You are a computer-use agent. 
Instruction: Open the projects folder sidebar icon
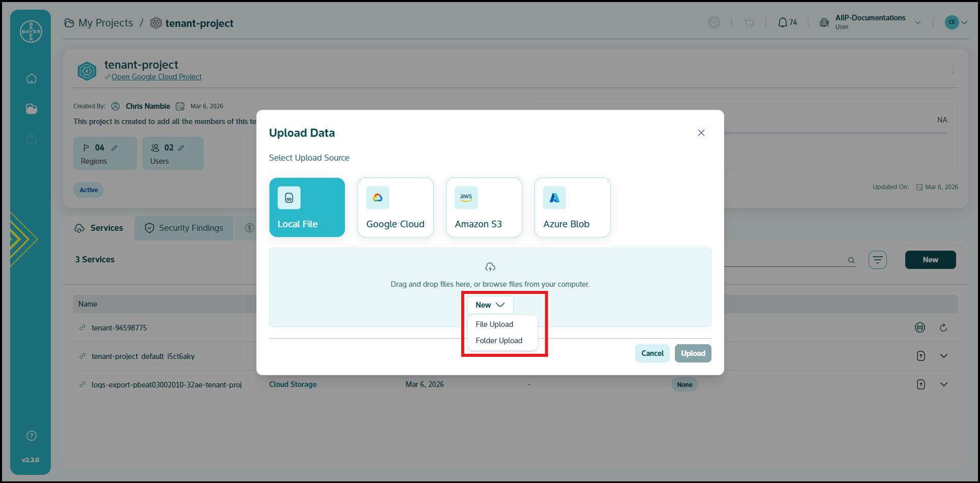[x=32, y=109]
